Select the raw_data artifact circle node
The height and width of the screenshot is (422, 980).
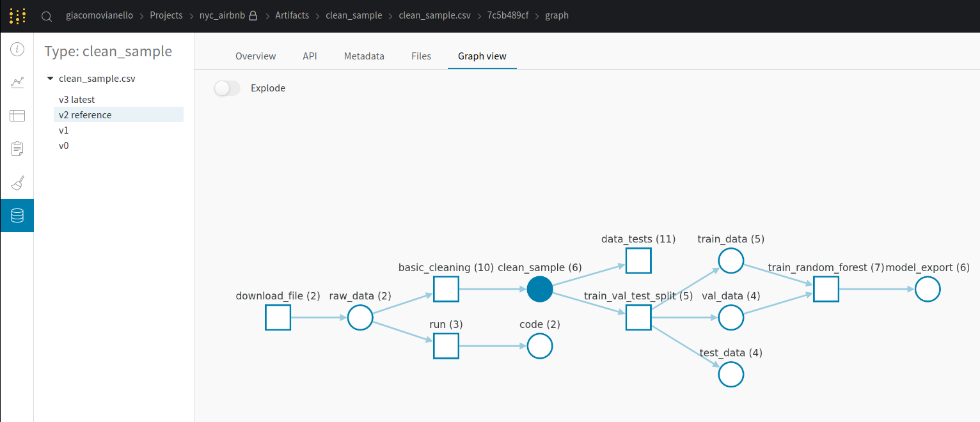coord(360,317)
